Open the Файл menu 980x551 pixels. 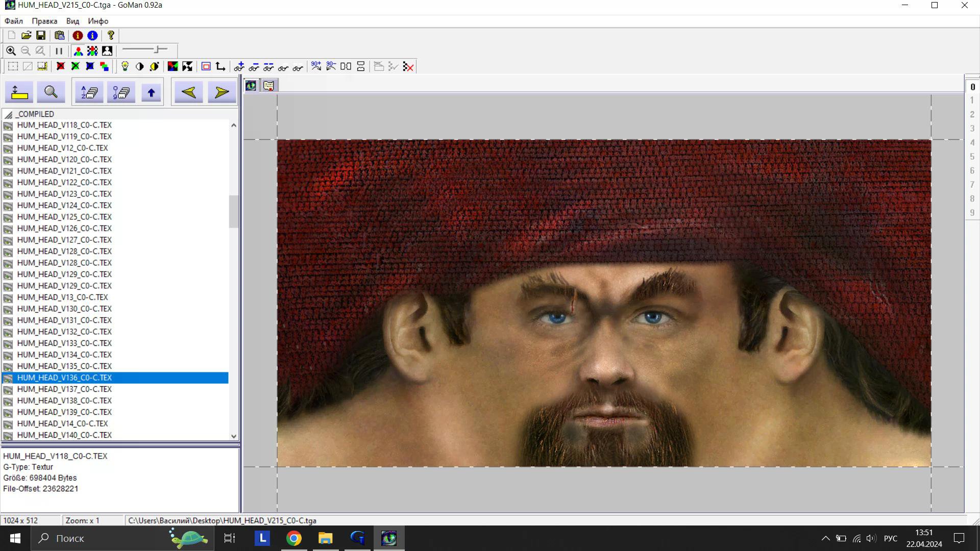[14, 21]
